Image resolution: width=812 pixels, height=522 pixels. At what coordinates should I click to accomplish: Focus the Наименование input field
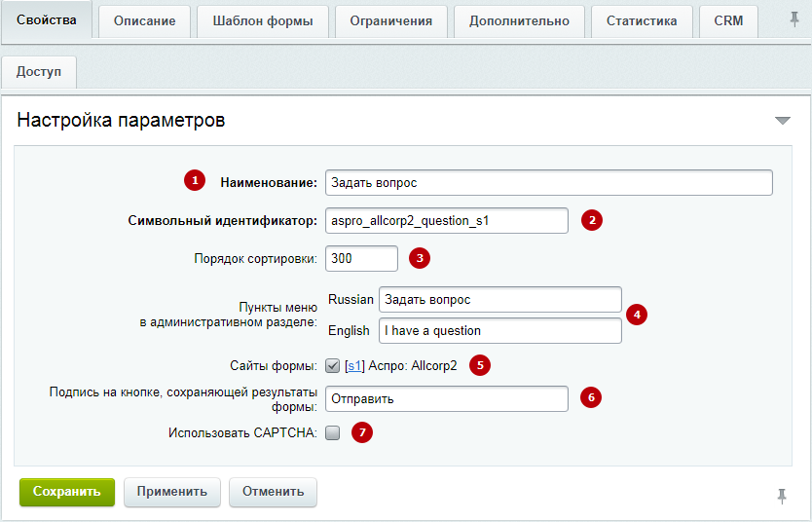click(x=549, y=183)
